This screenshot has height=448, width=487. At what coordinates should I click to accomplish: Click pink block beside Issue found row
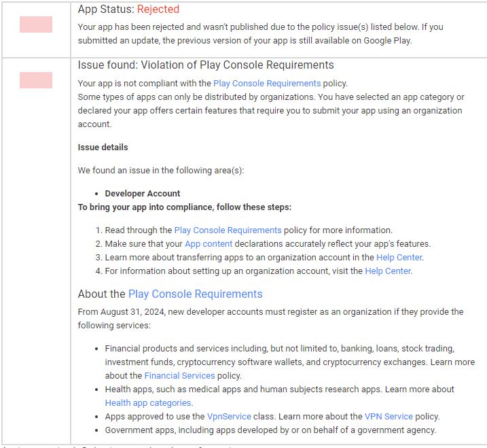coord(36,80)
